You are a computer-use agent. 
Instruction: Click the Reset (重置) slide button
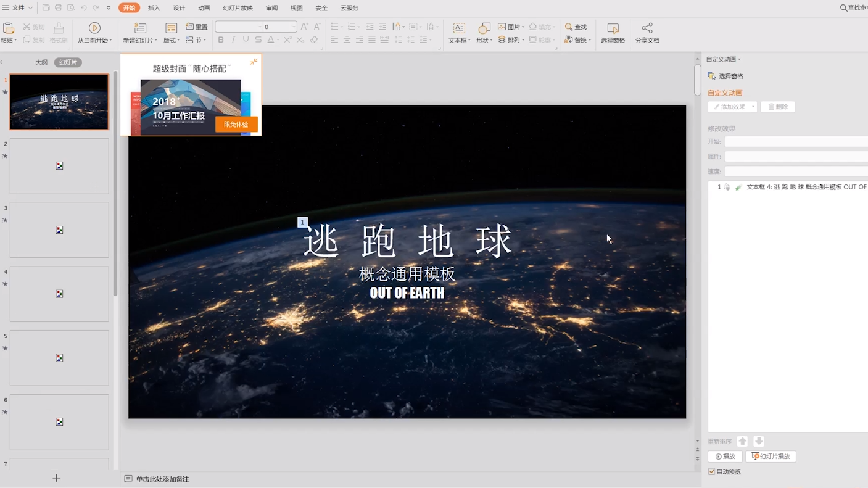[x=197, y=27]
